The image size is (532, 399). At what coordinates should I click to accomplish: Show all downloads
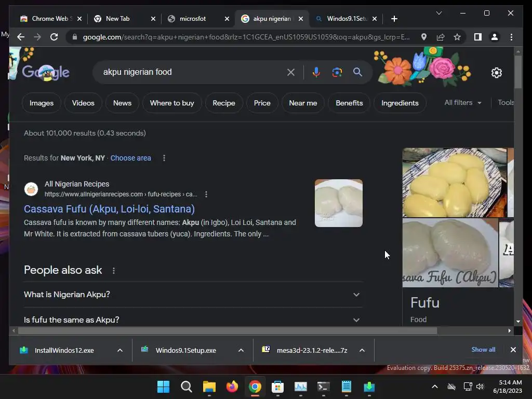(x=483, y=350)
